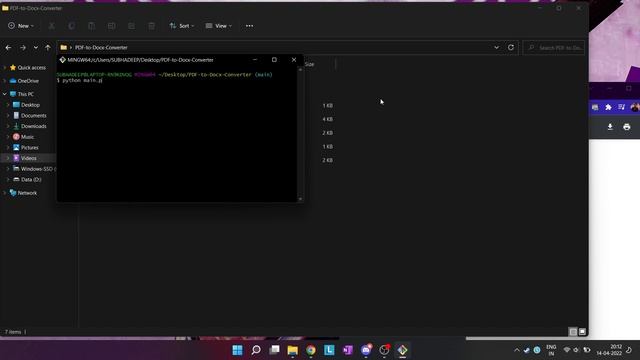Expand the Network tree node arrow

(4, 193)
